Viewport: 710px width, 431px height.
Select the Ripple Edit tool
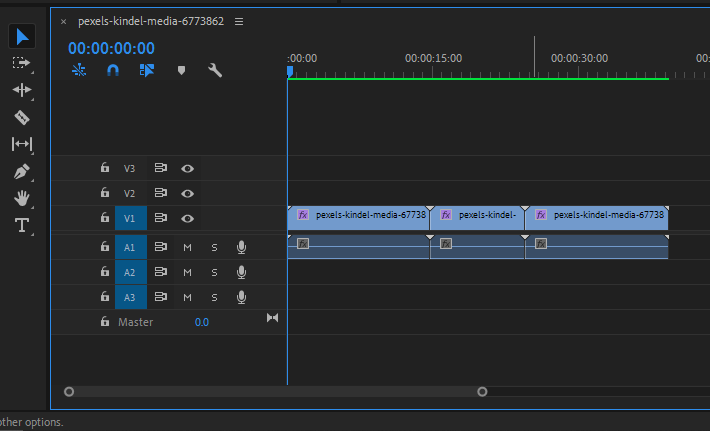tap(21, 90)
